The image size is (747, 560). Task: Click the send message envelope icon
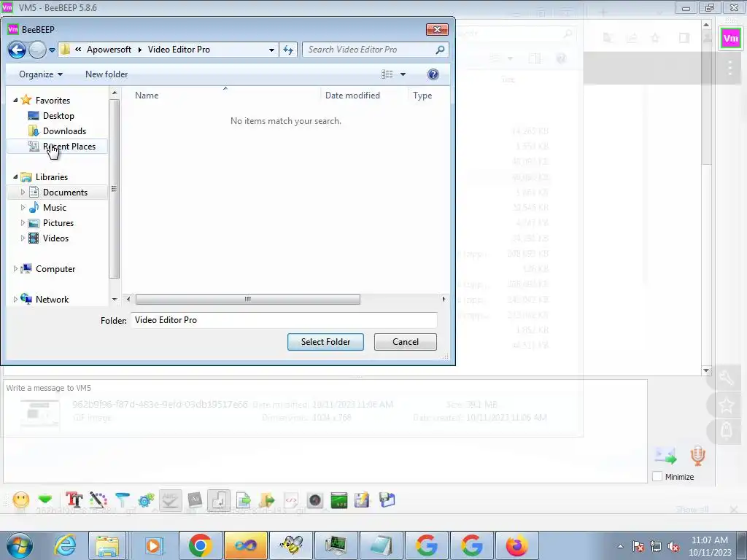coord(665,456)
